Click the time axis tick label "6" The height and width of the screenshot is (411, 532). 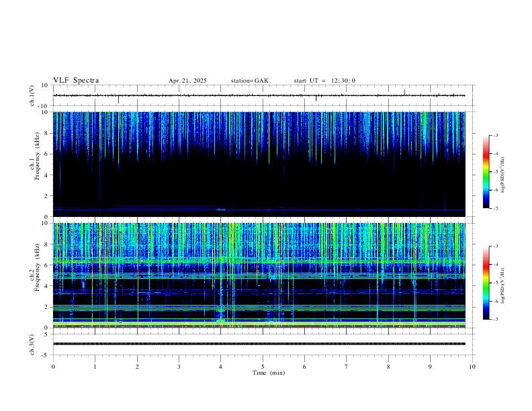305,367
